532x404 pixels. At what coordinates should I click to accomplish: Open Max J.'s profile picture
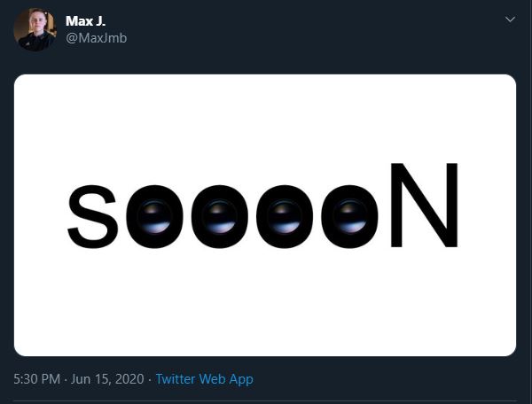click(35, 29)
